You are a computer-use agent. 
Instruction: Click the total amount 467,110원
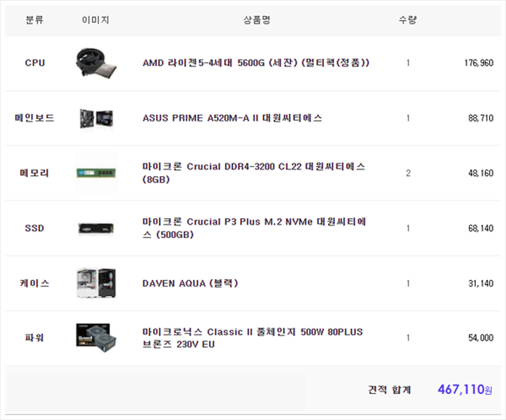pyautogui.click(x=465, y=389)
